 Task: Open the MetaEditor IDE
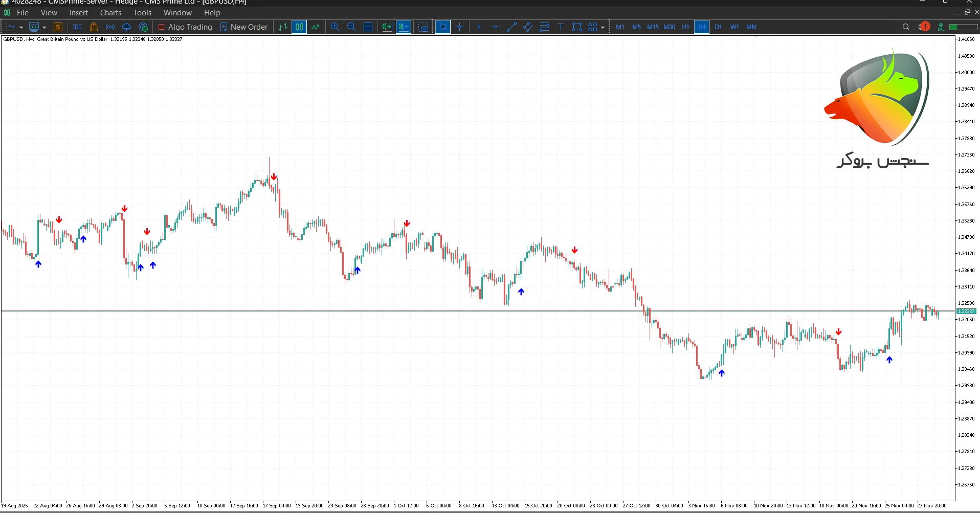click(77, 27)
